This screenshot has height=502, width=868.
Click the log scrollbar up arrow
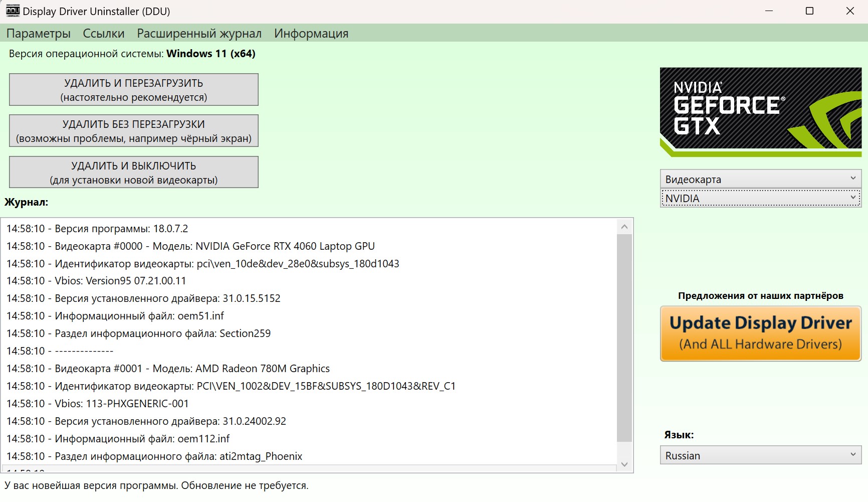pyautogui.click(x=624, y=227)
